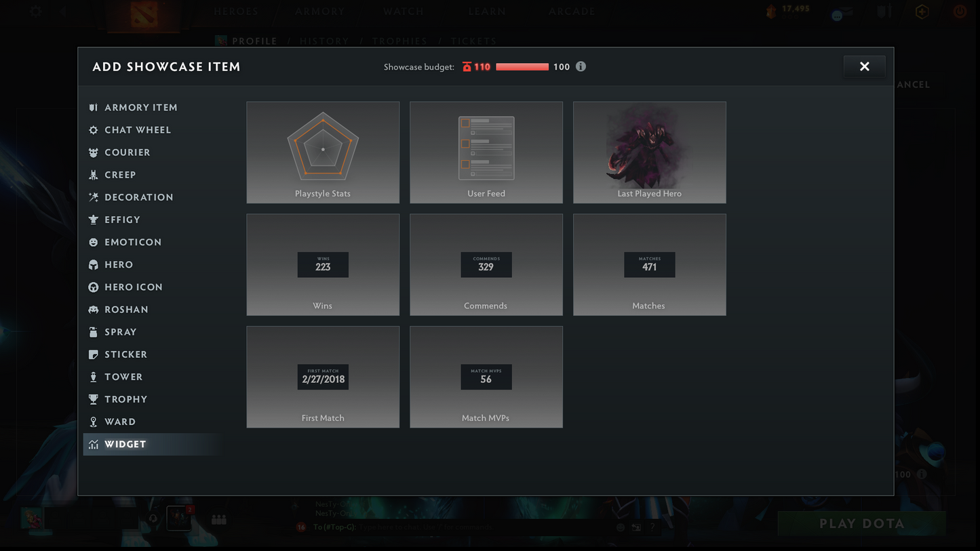Click the showcase budget info icon
This screenshot has width=980, height=551.
[x=581, y=66]
